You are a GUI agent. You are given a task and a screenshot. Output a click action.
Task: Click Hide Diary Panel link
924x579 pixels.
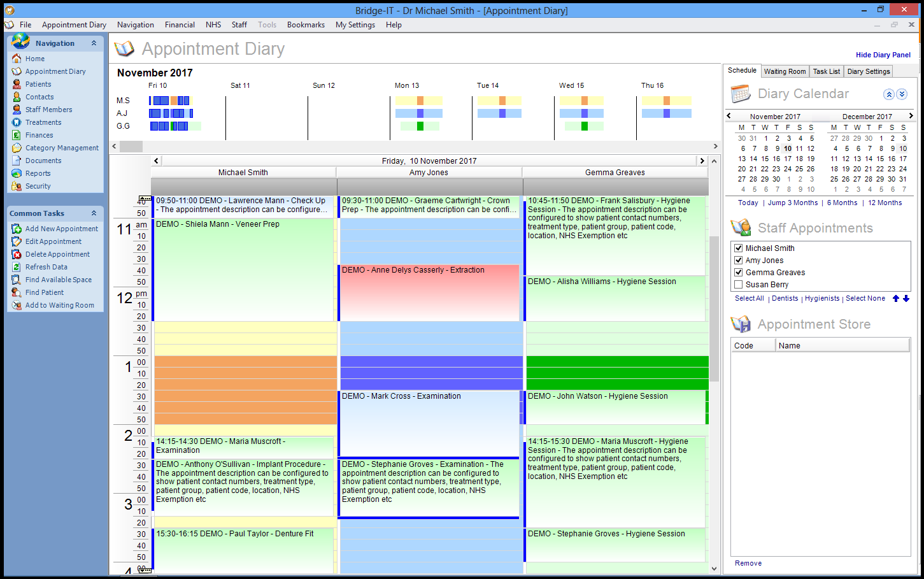pos(883,55)
